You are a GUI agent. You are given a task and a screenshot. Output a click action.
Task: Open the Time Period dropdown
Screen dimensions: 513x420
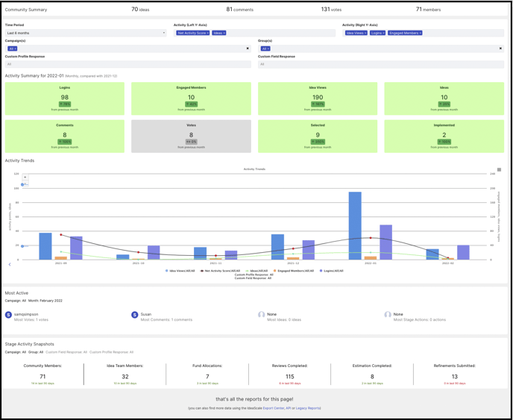pyautogui.click(x=86, y=33)
